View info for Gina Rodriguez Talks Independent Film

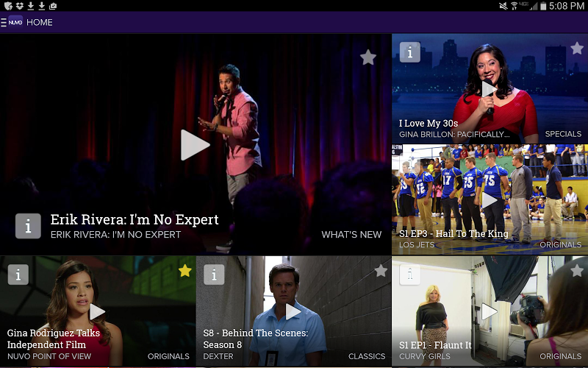point(18,275)
